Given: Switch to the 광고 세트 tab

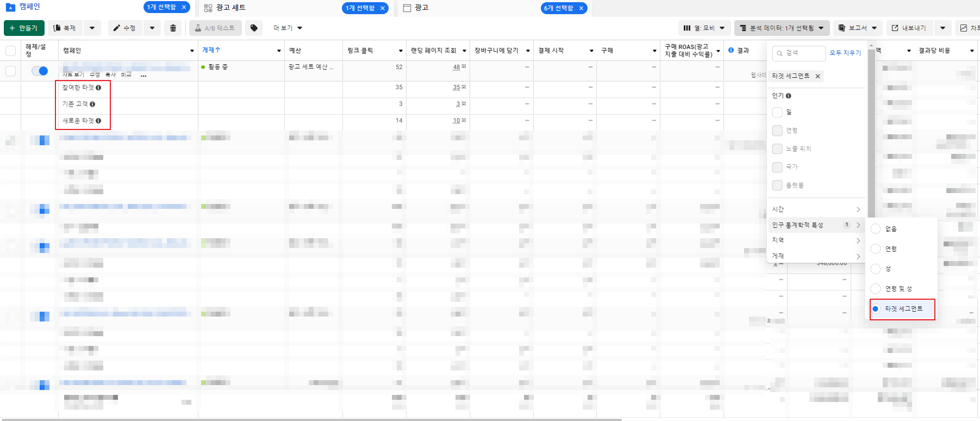Looking at the screenshot, I should click(x=230, y=8).
